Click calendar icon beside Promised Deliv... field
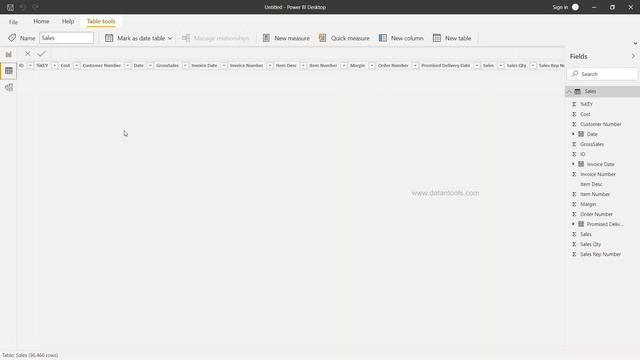Image resolution: width=640 pixels, height=360 pixels. [x=581, y=224]
